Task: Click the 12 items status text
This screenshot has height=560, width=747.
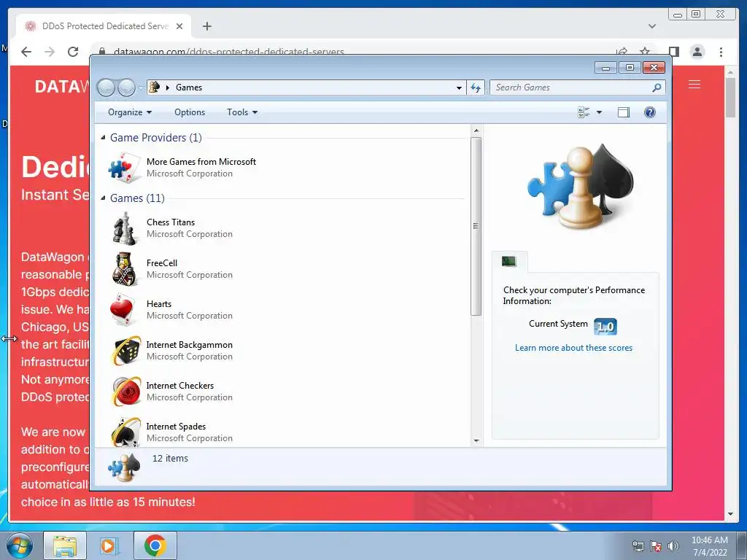Action: [170, 459]
